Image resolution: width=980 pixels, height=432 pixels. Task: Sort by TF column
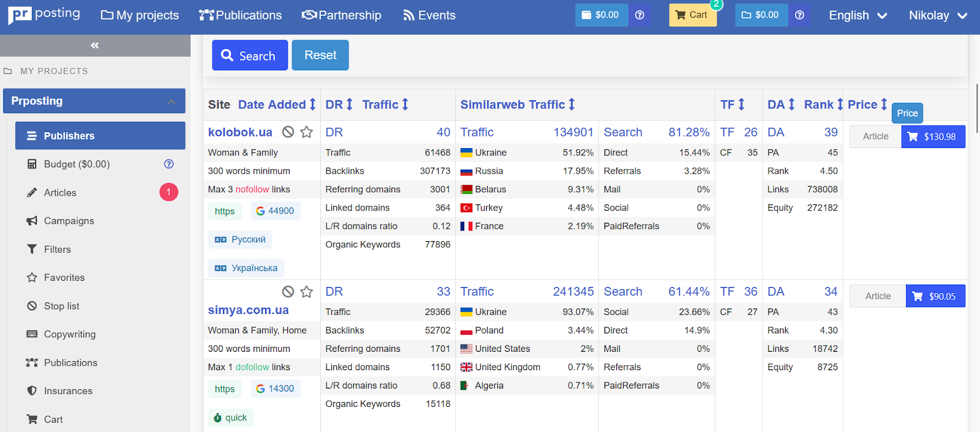(733, 105)
